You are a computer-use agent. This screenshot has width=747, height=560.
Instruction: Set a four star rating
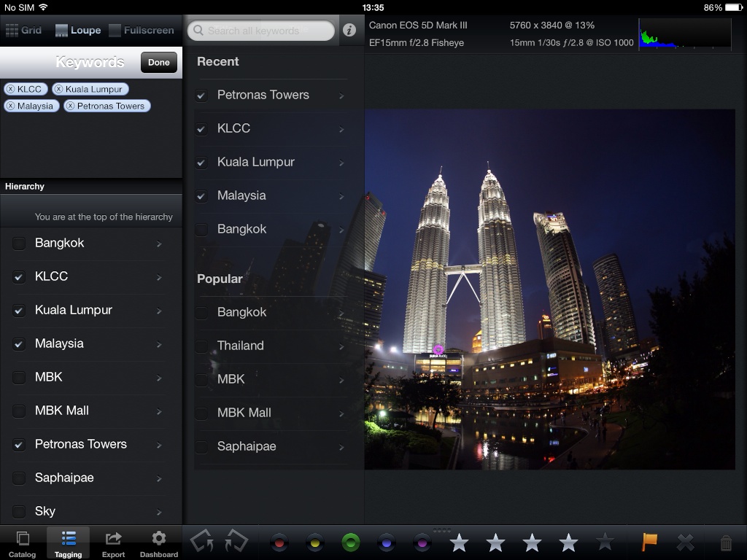click(x=568, y=542)
